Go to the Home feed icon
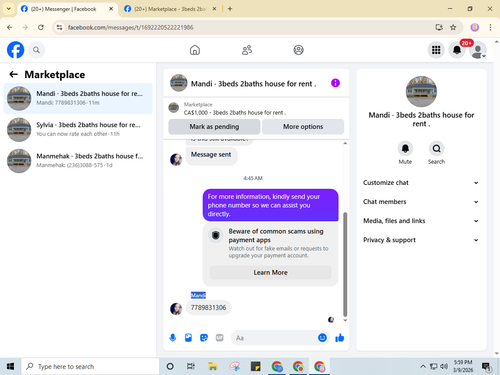Viewport: 500px width, 375px height. [x=195, y=50]
